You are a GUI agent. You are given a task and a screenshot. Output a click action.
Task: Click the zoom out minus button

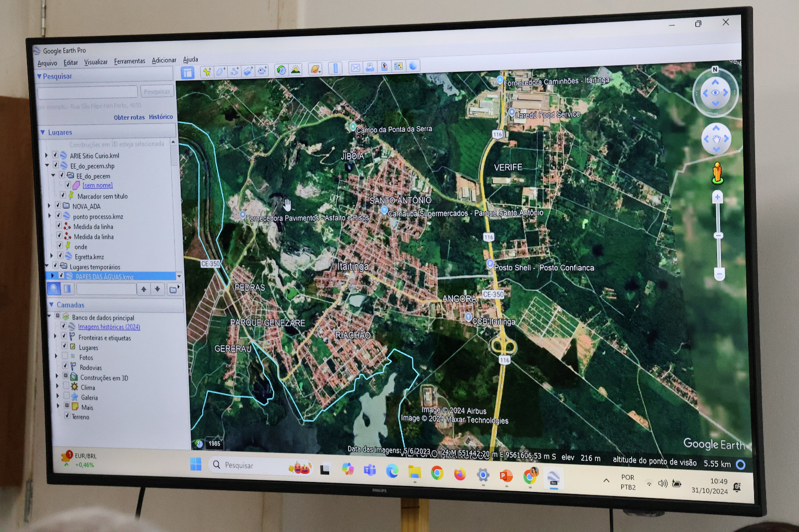[719, 273]
